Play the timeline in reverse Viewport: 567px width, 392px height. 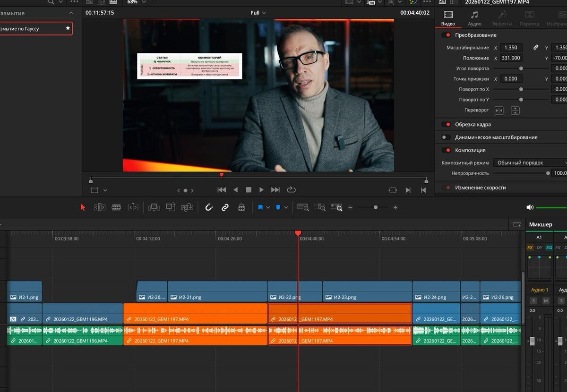click(235, 190)
